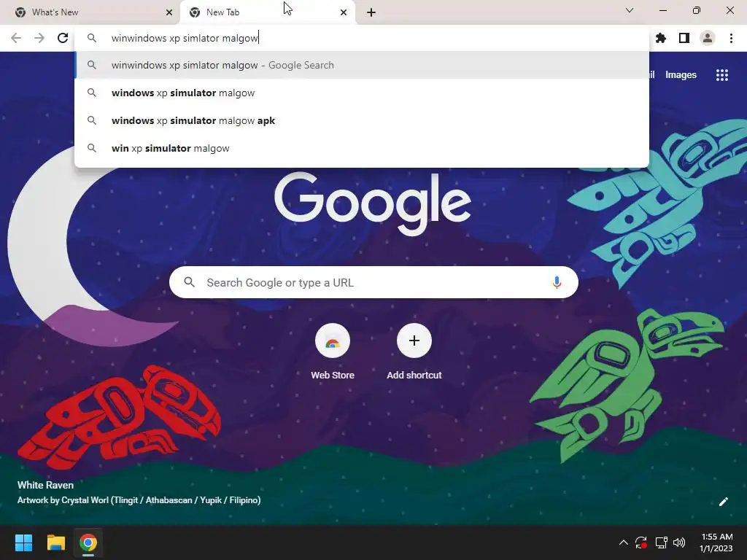Choose 'windows xp simulator malgow' suggestion
Screen dimensions: 747x560
[x=362, y=93]
